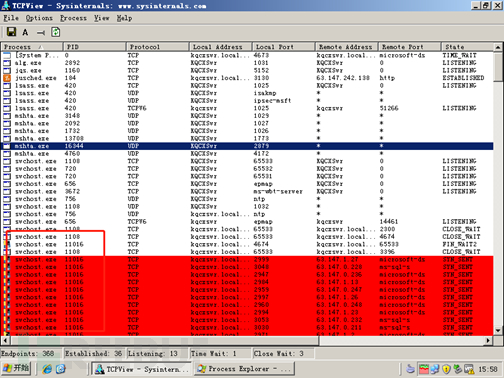The width and height of the screenshot is (504, 378).
Task: Click remote port 51266 cell
Action: click(389, 108)
